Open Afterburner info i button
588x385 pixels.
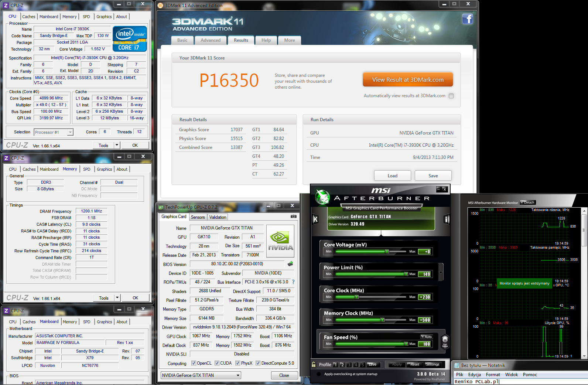(447, 219)
